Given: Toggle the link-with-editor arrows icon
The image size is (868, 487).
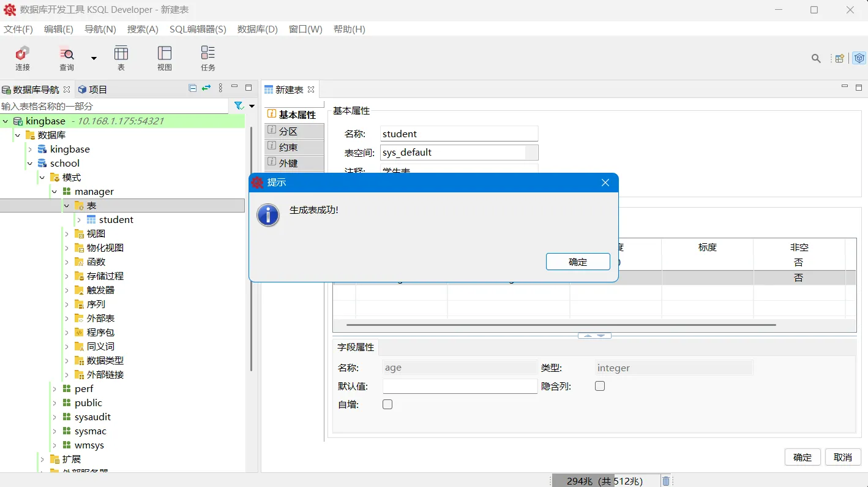Looking at the screenshot, I should click(x=206, y=88).
